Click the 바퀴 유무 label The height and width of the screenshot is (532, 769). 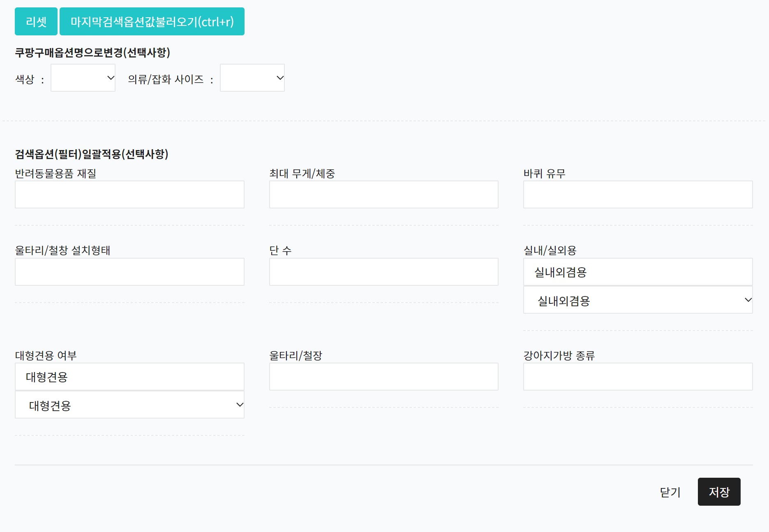(544, 173)
